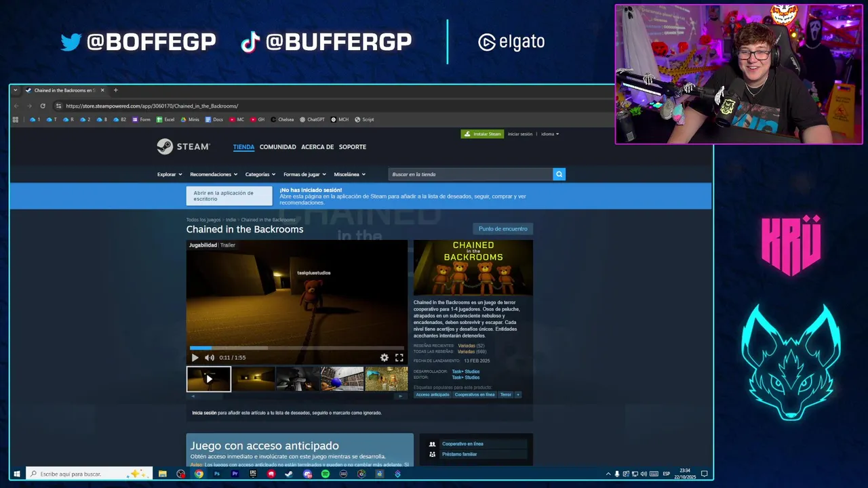Open the Explorar dropdown menu
The image size is (868, 488).
[170, 174]
